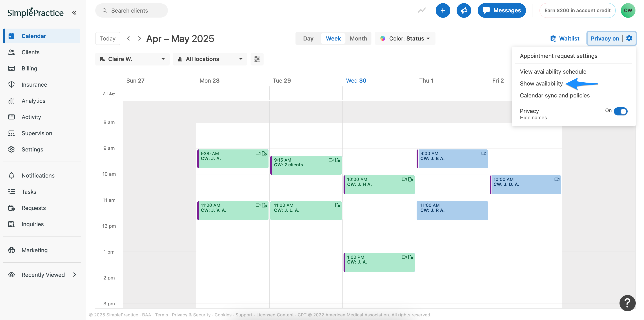
Task: Open Appointment request settings menu item
Action: click(x=558, y=56)
